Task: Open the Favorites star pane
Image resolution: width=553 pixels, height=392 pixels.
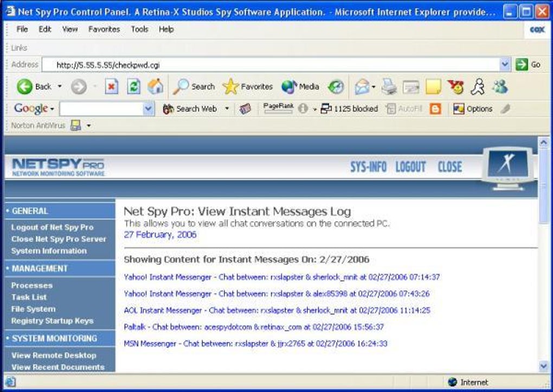Action: click(248, 86)
